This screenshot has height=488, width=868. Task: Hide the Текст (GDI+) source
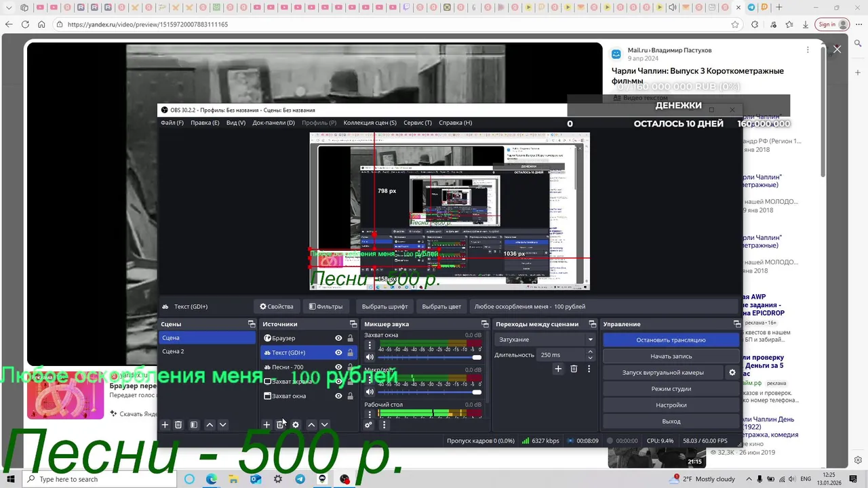click(x=338, y=352)
